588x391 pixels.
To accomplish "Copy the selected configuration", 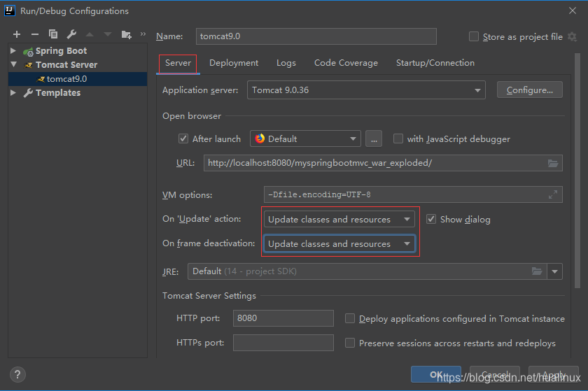I will 53,34.
